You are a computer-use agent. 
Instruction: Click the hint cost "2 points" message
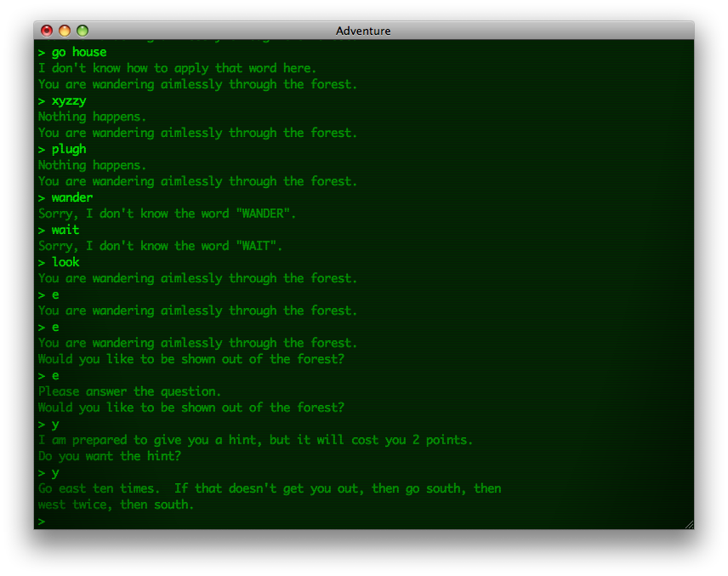point(255,440)
